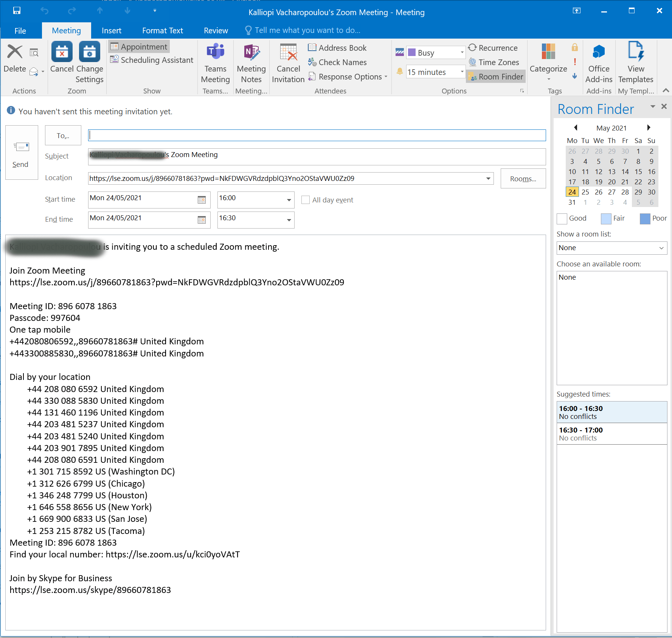Open Office Add-ins
This screenshot has width=672, height=638.
coord(599,62)
